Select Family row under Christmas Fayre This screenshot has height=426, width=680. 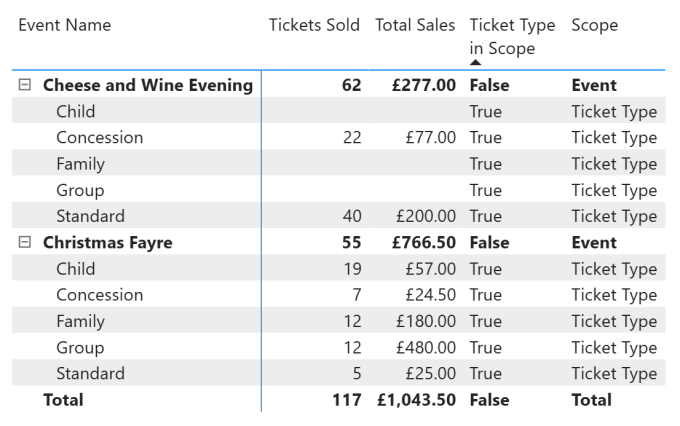click(338, 321)
